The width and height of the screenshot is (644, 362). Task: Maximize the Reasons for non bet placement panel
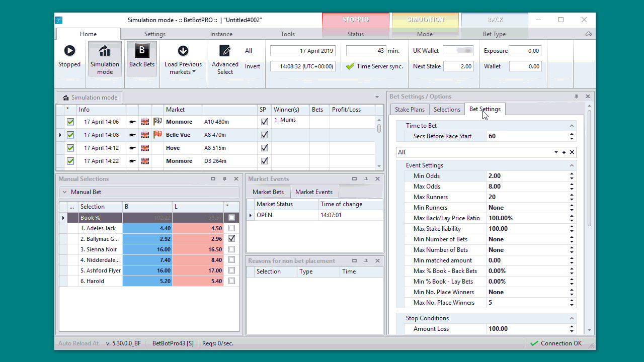tap(355, 261)
